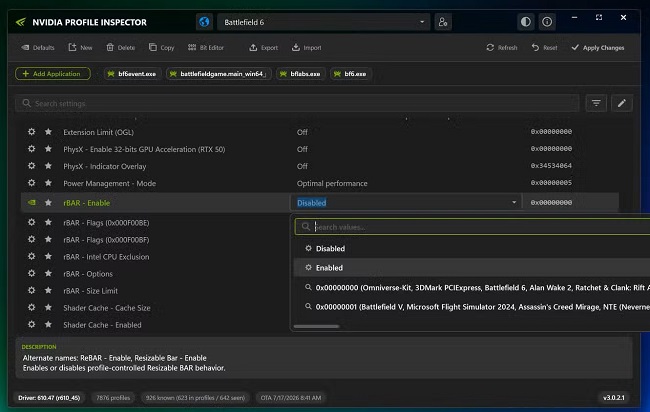Click hex value 0x34534064
The width and height of the screenshot is (650, 412).
point(551,166)
